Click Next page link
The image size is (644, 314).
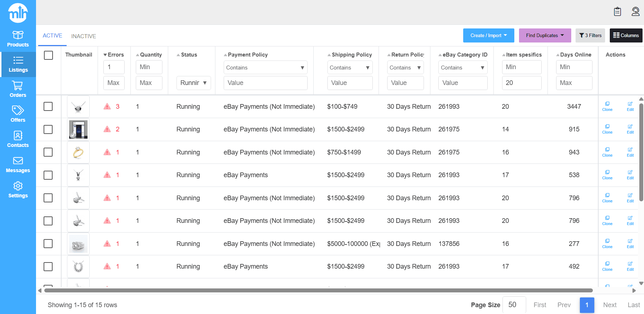point(610,305)
